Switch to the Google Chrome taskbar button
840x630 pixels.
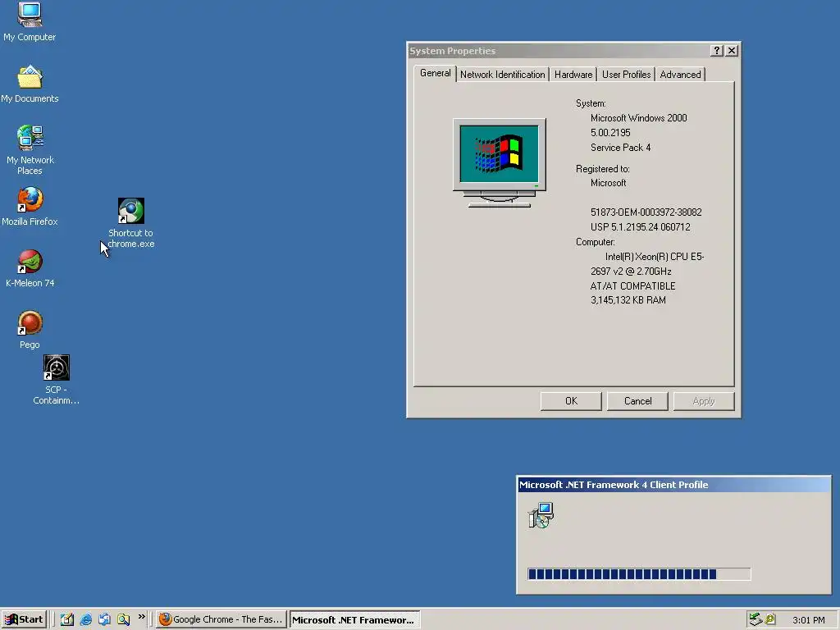(221, 619)
